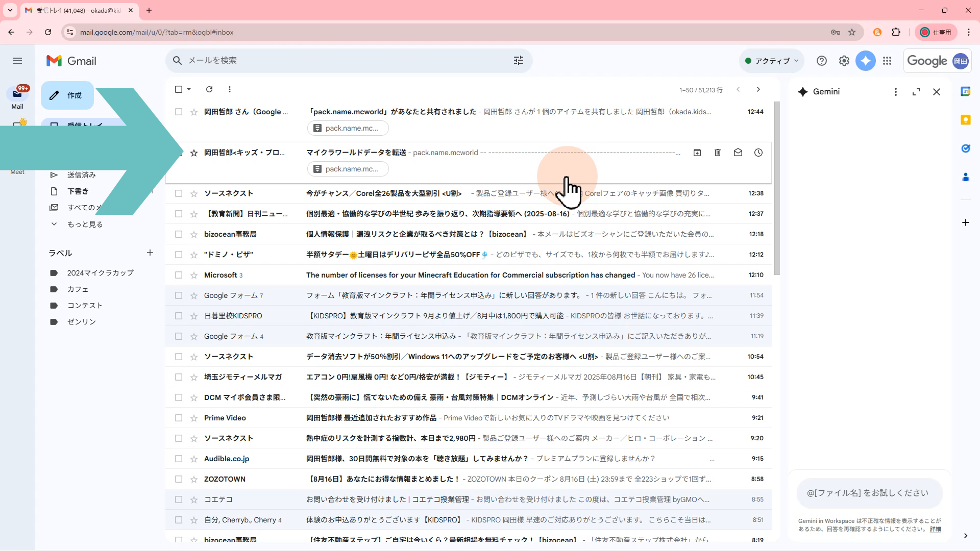Open the Gmail settings gear
This screenshot has height=551, width=980.
[x=844, y=61]
